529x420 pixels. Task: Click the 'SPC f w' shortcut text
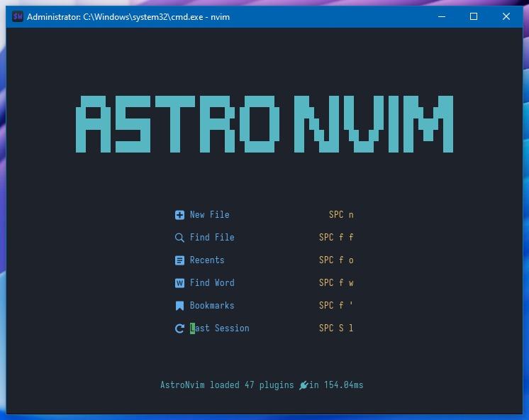(x=336, y=282)
